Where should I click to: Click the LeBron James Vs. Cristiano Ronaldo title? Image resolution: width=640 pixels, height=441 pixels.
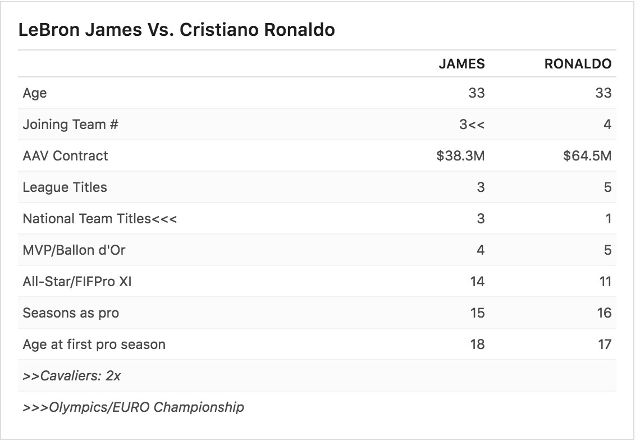(177, 30)
